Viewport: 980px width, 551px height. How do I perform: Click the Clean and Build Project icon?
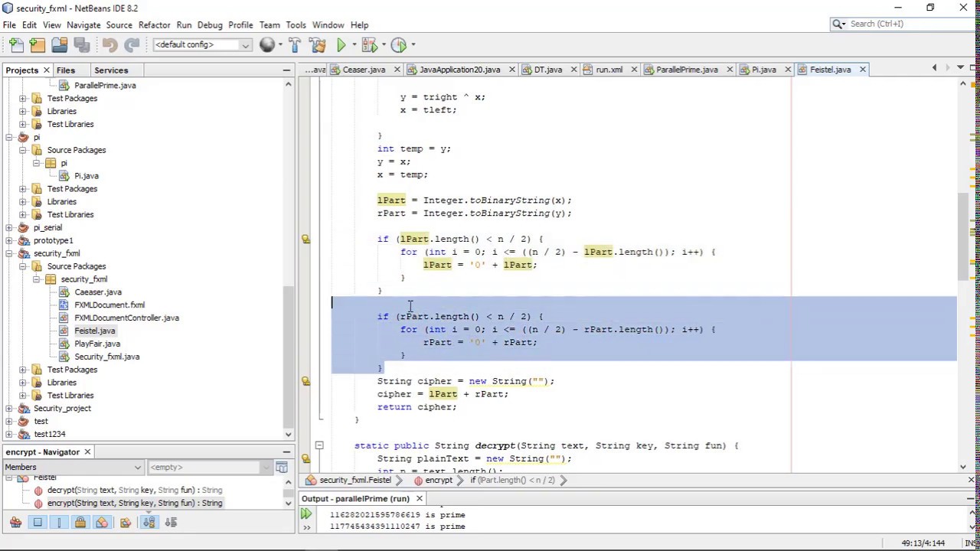coord(317,45)
